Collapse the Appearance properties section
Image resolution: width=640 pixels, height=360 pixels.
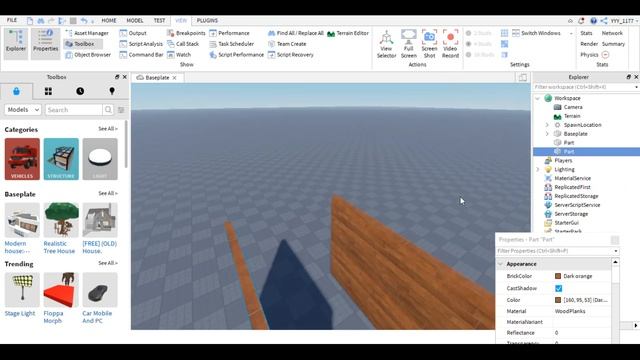pyautogui.click(x=500, y=264)
